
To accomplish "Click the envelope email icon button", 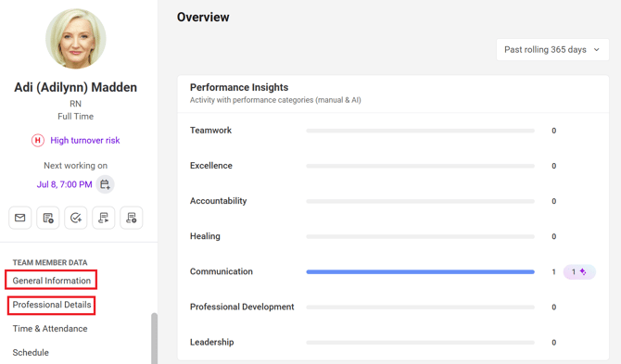I will point(19,218).
